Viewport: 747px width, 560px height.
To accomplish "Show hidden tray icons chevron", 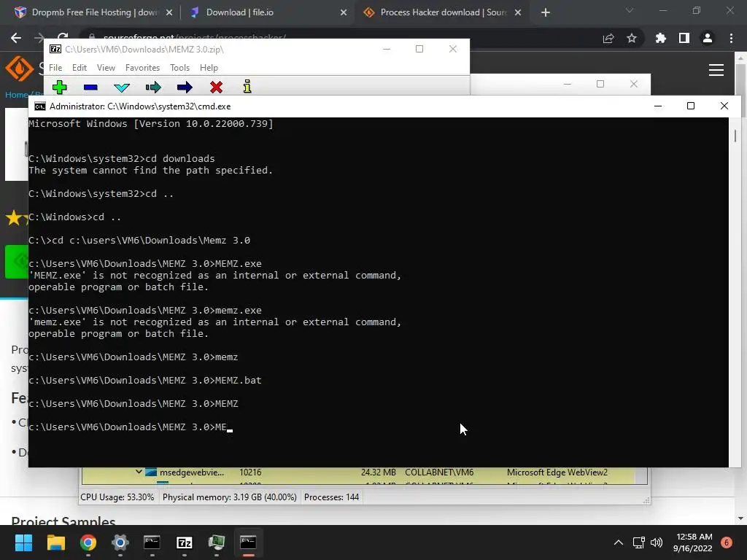I will click(x=619, y=542).
